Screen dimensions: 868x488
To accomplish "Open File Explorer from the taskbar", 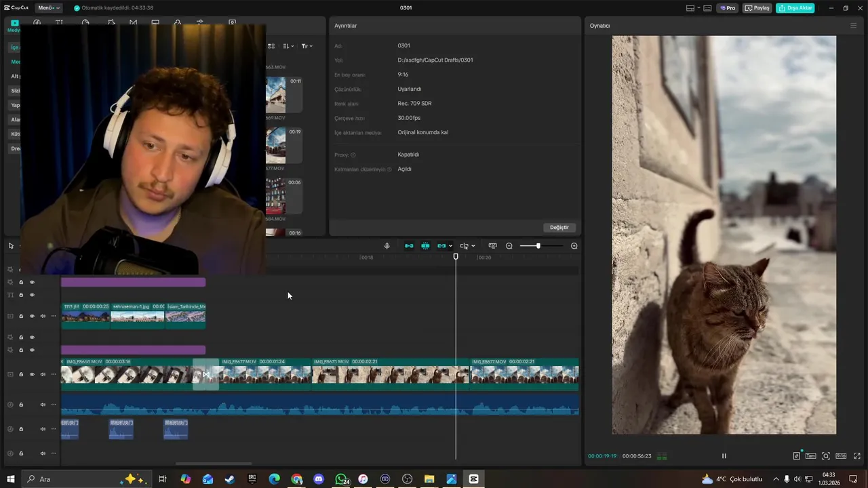I will pos(429,479).
